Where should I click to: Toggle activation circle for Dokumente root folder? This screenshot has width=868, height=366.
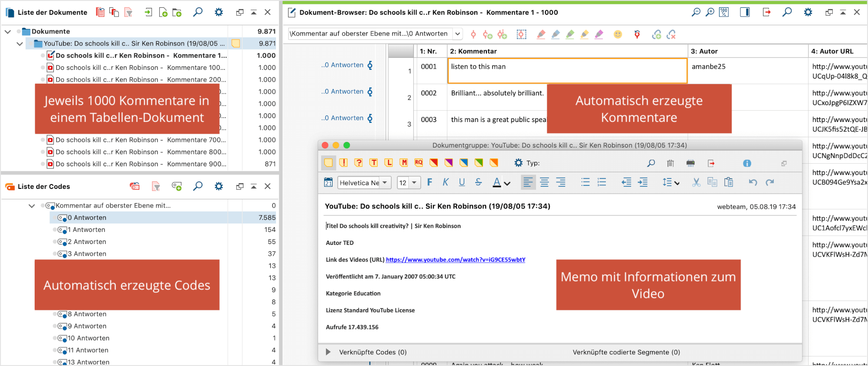click(x=19, y=31)
